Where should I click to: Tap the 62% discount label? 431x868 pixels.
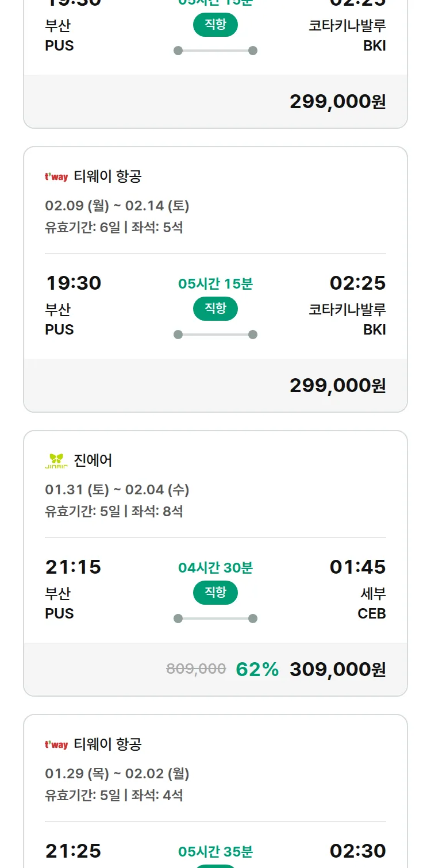pyautogui.click(x=257, y=669)
